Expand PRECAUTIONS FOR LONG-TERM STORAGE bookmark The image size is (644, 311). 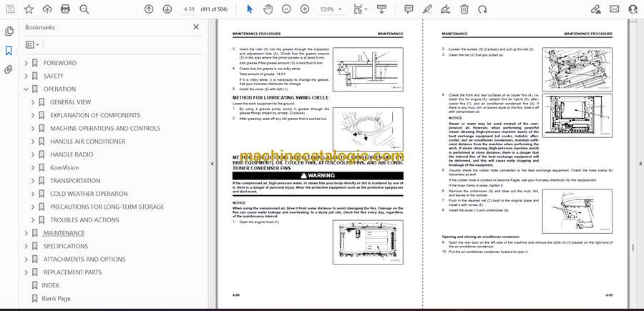[33, 207]
